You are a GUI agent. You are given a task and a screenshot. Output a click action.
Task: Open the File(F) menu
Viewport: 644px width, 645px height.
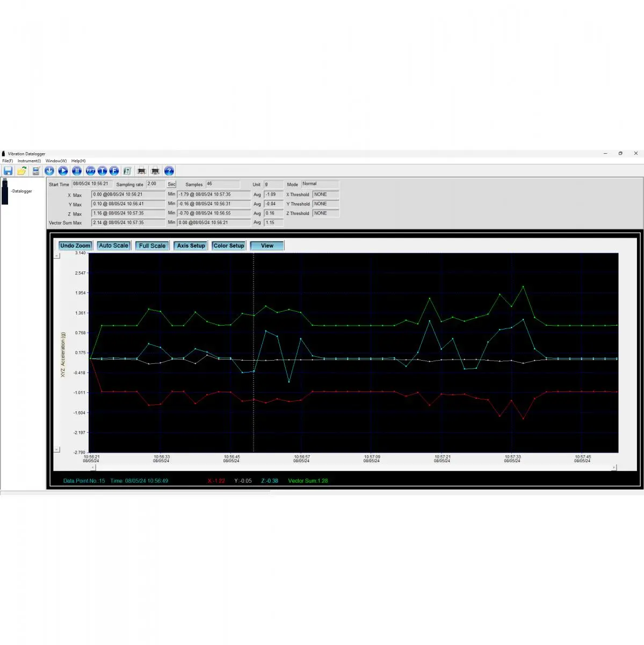tap(8, 161)
